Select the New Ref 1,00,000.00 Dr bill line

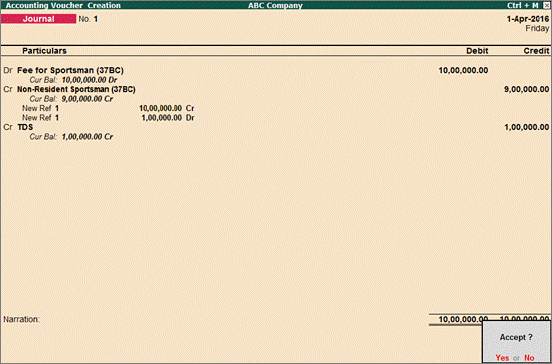tap(108, 118)
